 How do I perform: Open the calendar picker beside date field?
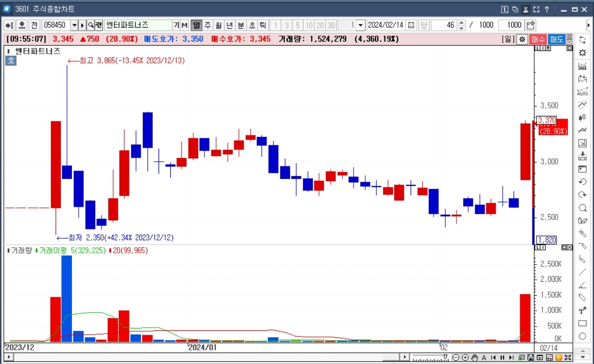tap(411, 25)
